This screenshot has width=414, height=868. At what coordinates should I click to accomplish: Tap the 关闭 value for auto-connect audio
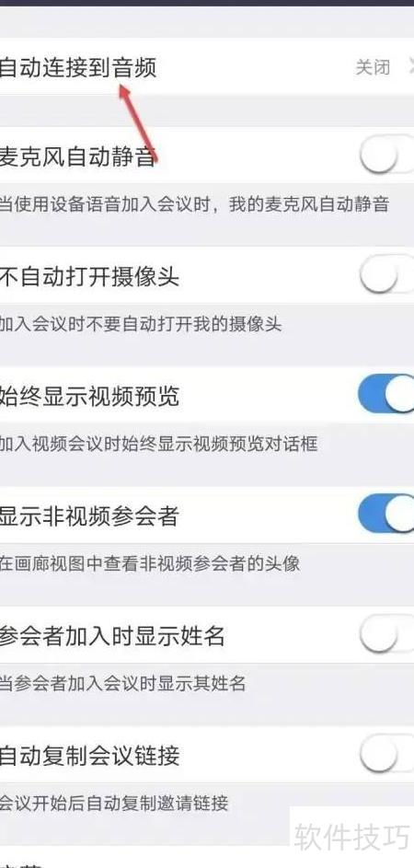pyautogui.click(x=373, y=67)
